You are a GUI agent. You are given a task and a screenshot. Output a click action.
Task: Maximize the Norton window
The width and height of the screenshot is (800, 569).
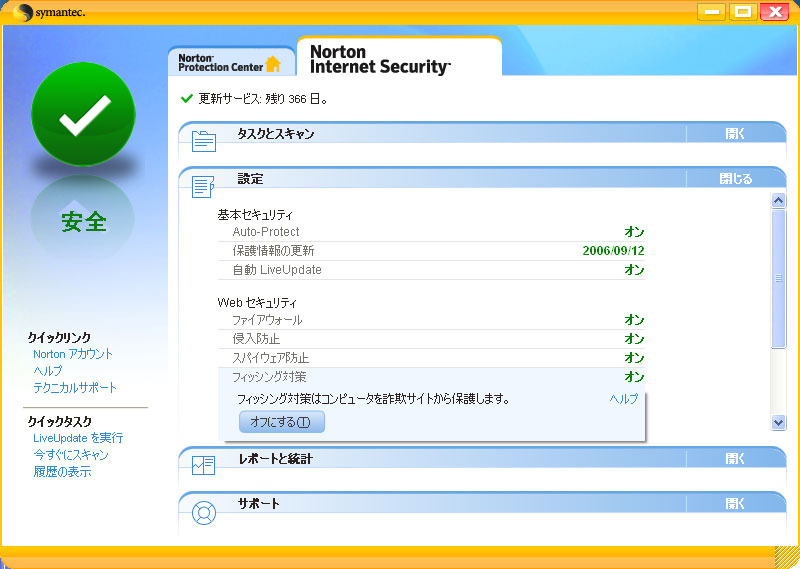[x=743, y=12]
